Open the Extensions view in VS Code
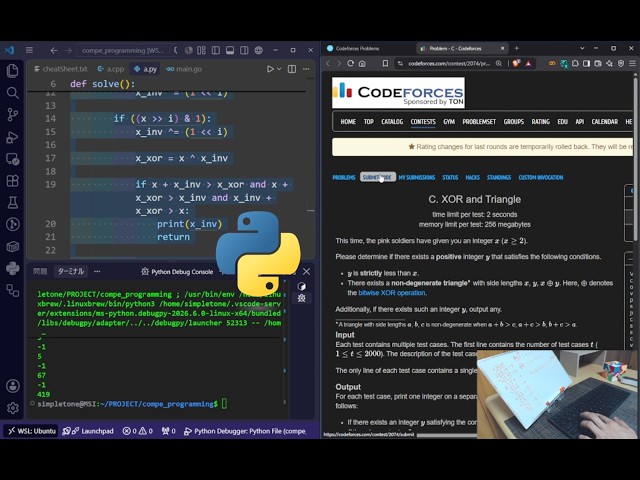 coord(13,180)
